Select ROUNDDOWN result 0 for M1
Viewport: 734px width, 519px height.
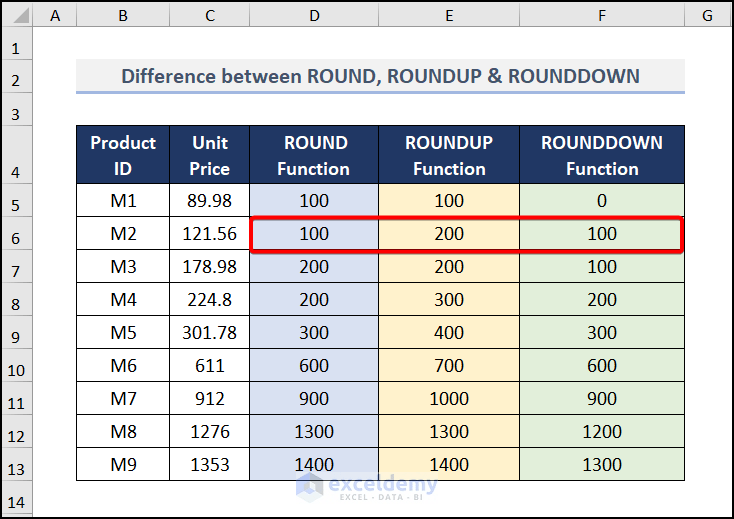click(x=602, y=200)
